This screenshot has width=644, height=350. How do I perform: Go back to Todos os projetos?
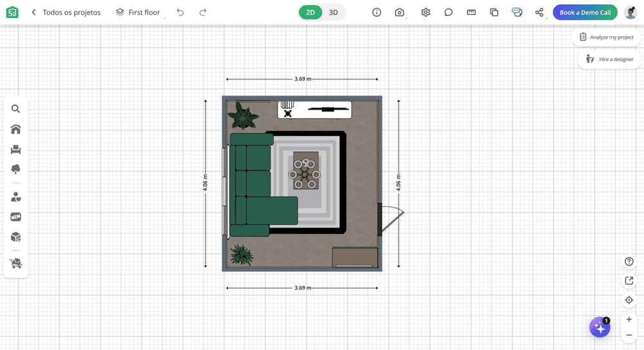click(x=66, y=12)
